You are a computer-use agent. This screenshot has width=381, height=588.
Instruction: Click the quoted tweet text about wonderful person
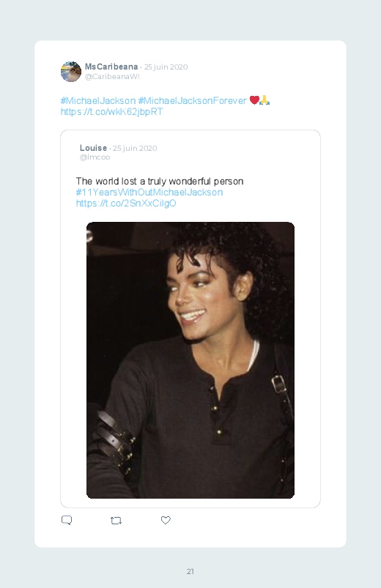click(160, 182)
